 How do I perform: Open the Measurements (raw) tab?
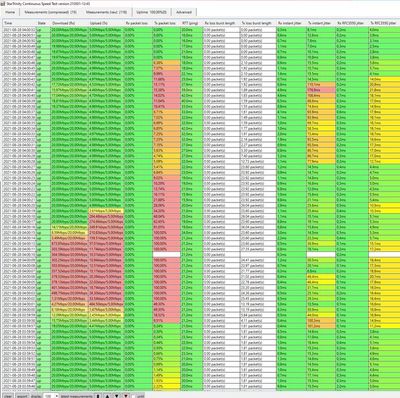pos(106,12)
